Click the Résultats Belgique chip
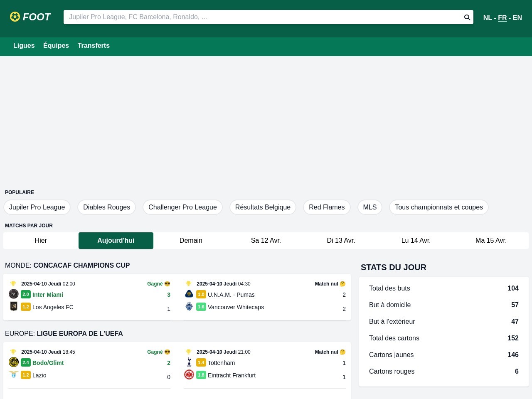The height and width of the screenshot is (399, 532). tap(263, 207)
